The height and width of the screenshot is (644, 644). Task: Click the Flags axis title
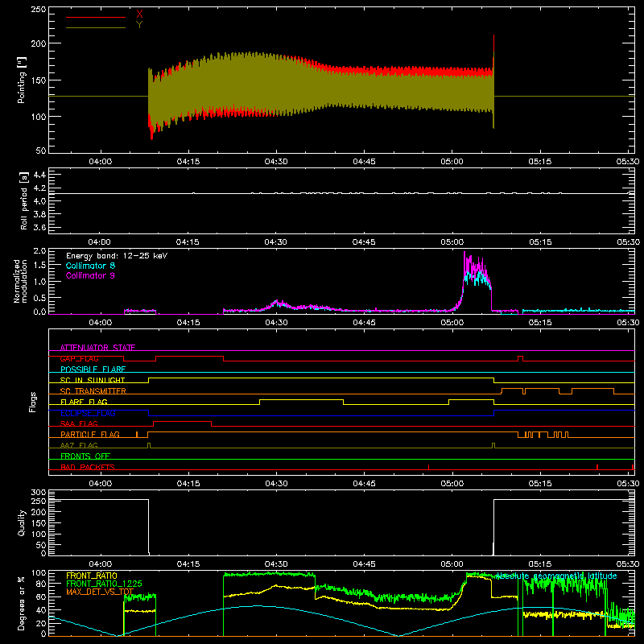click(x=33, y=402)
